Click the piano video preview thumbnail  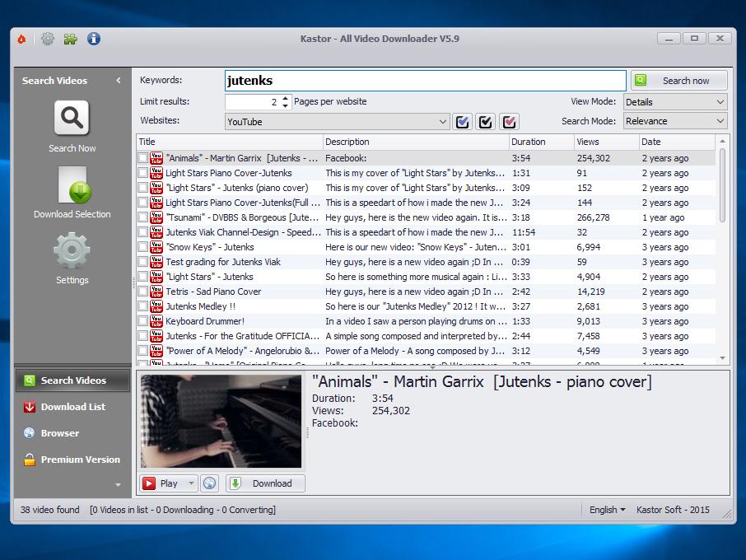[221, 421]
